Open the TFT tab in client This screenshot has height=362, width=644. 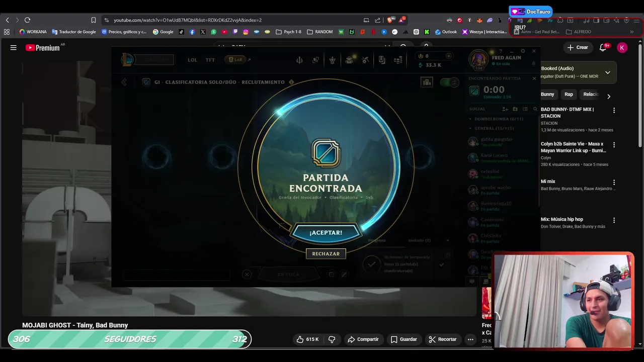point(210,60)
